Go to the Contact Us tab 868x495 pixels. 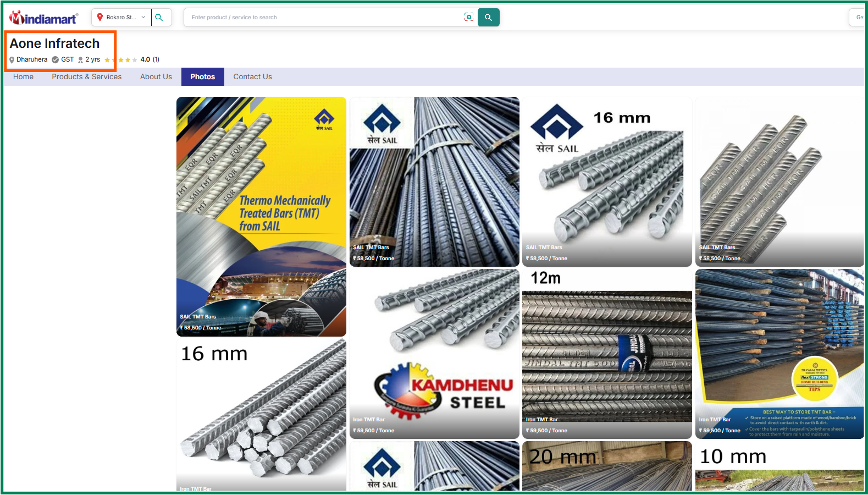click(253, 76)
